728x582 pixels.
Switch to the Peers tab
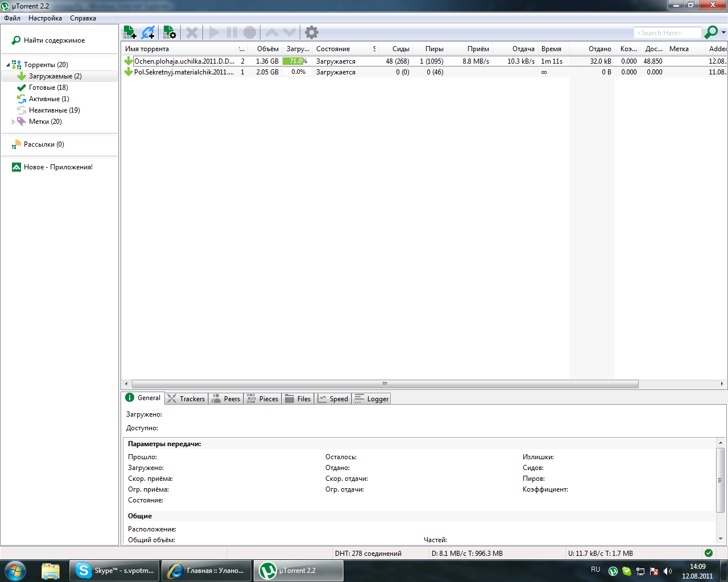point(226,399)
